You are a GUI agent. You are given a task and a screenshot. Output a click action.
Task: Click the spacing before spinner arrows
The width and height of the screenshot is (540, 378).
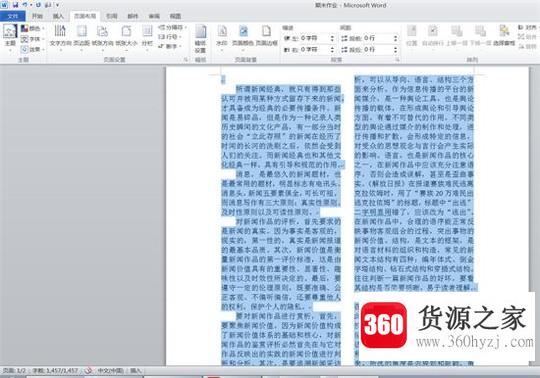[396, 38]
